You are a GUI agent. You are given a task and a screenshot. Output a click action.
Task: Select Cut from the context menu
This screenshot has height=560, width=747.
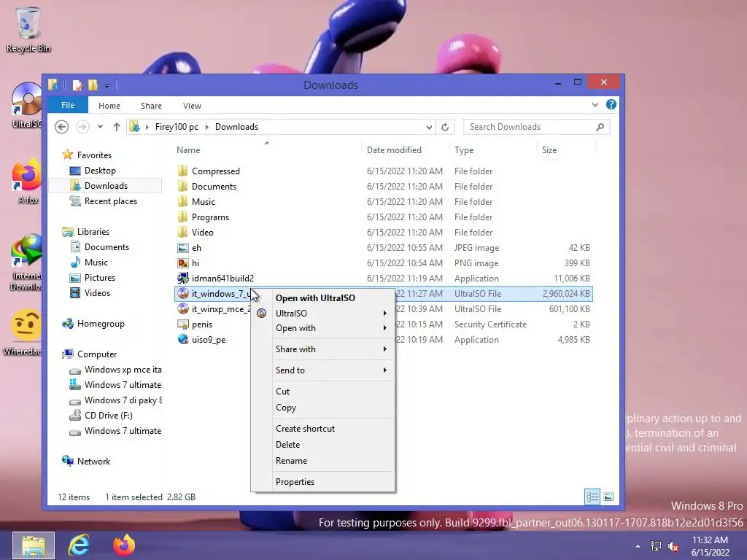(323, 392)
